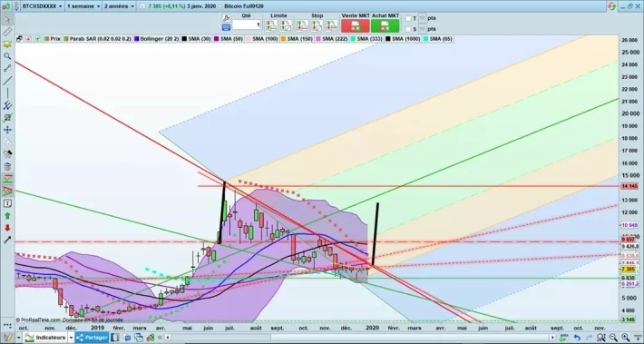Select the trash delete tool in left toolbar
644x344 pixels.
click(7, 166)
